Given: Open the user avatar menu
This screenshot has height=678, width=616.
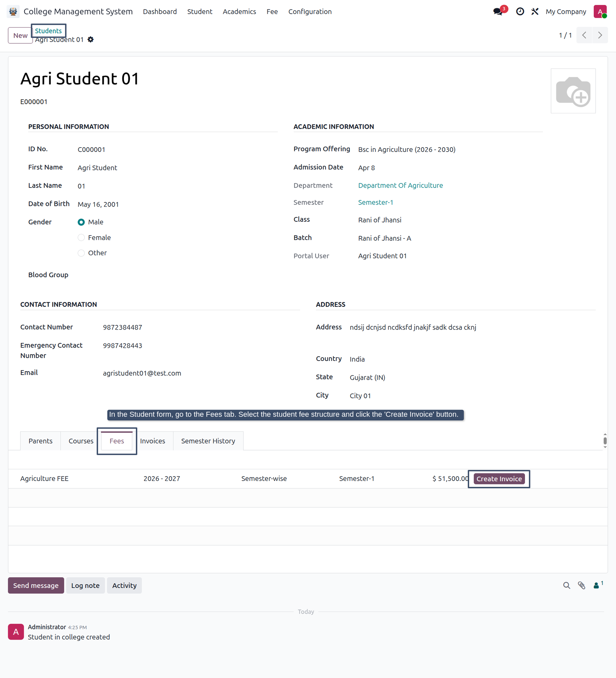Looking at the screenshot, I should point(600,12).
